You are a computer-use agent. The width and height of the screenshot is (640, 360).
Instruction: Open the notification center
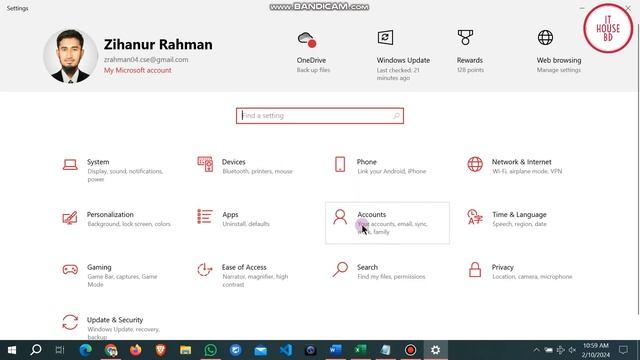coord(623,350)
